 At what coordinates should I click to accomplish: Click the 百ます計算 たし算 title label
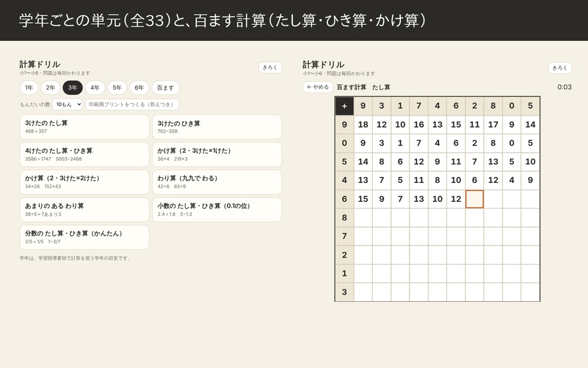pyautogui.click(x=363, y=87)
